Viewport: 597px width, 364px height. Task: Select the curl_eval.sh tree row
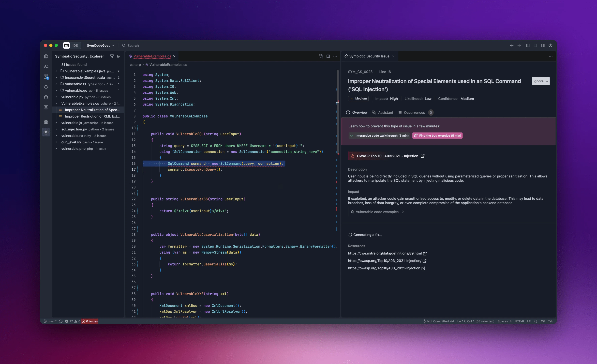(88, 142)
